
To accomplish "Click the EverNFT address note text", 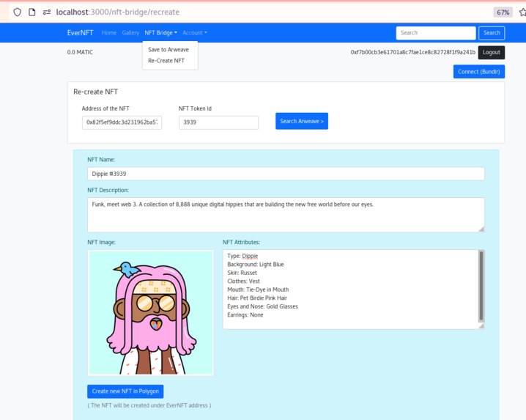I will [149, 405].
